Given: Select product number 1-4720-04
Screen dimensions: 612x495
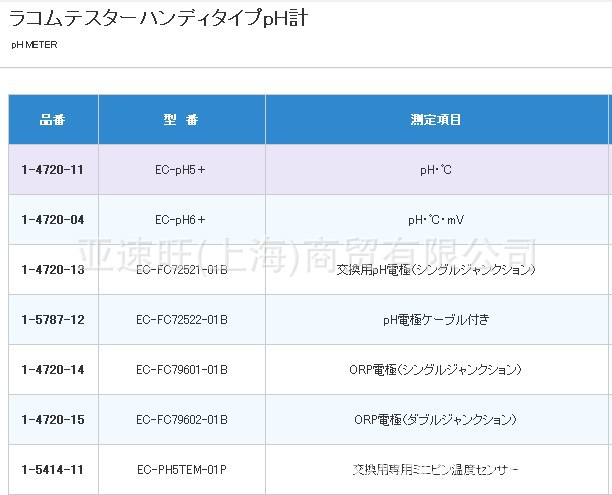Looking at the screenshot, I should pyautogui.click(x=53, y=220).
